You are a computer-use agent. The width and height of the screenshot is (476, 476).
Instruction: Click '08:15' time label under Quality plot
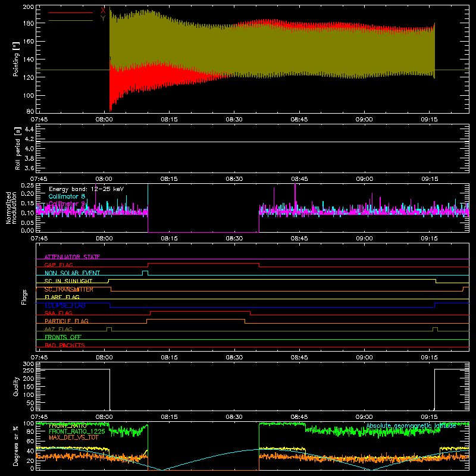click(x=169, y=417)
